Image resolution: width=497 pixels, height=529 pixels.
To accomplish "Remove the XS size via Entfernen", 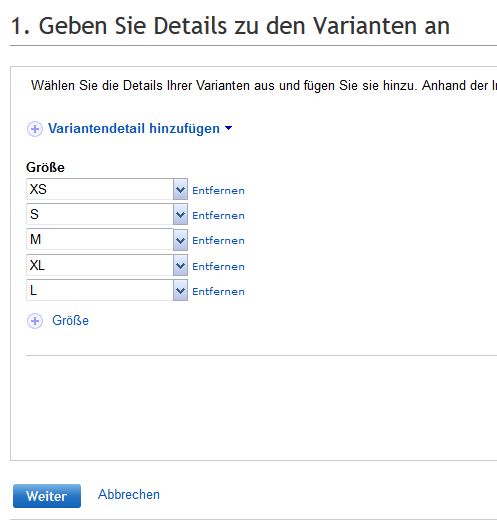I will click(x=218, y=191).
